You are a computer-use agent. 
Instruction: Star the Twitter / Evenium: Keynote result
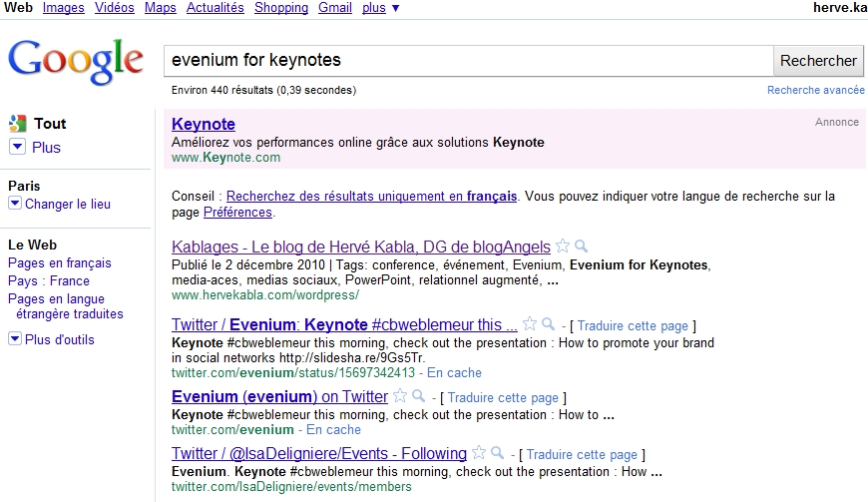[530, 323]
